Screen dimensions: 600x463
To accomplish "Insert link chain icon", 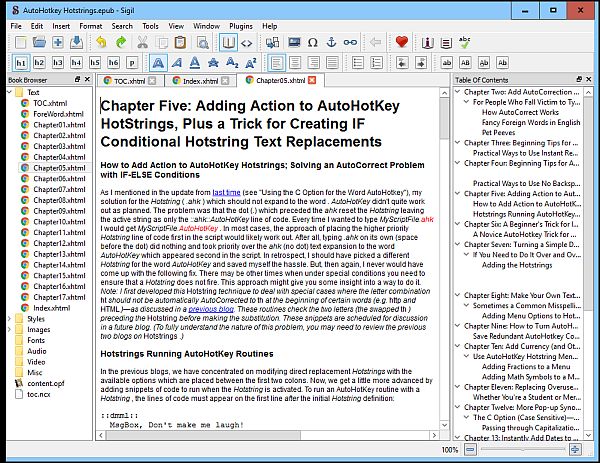I will tap(350, 42).
